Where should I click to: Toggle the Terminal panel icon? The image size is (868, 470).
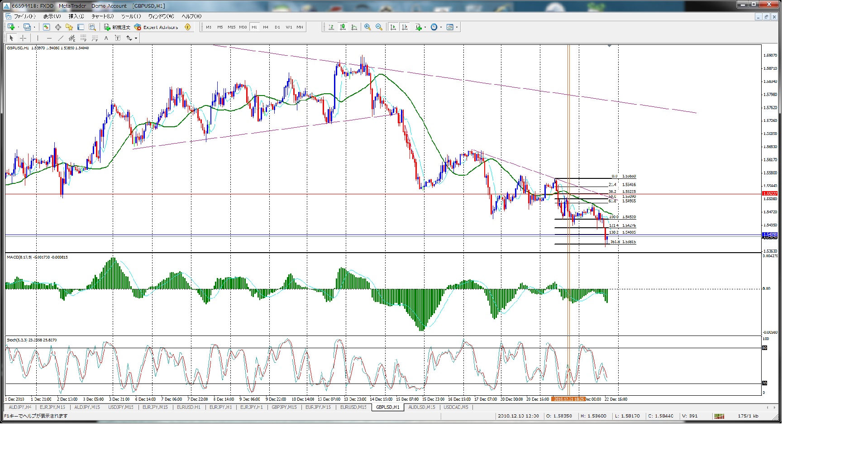(81, 27)
